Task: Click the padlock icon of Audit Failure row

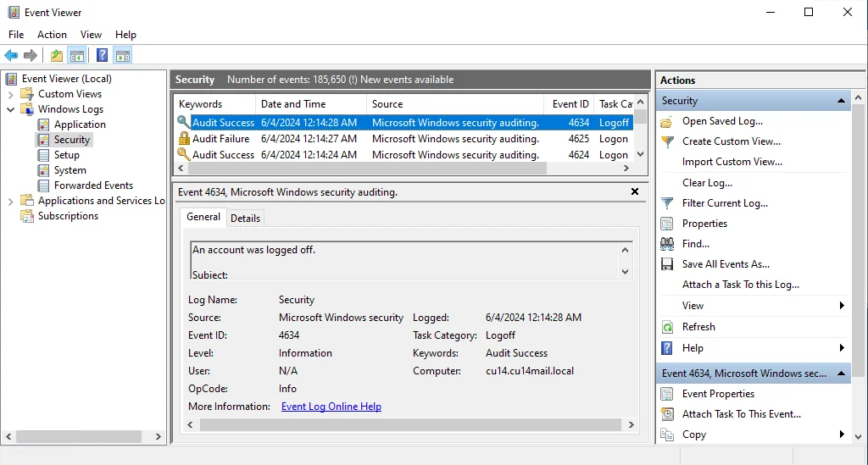Action: 184,139
